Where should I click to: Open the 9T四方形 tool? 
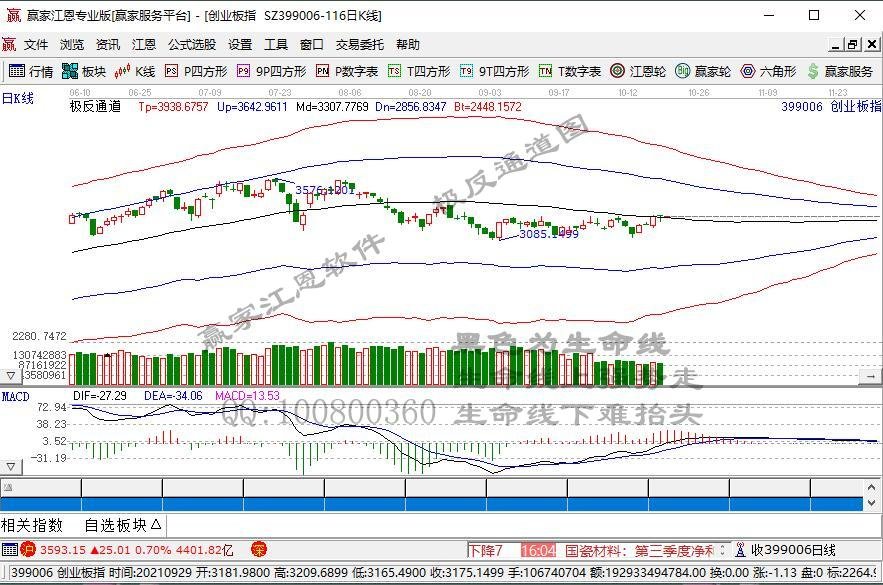[494, 72]
